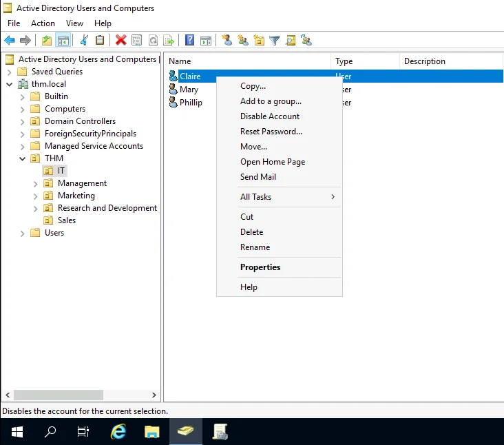The width and height of the screenshot is (504, 445).
Task: Open the Action menu
Action: 43,23
